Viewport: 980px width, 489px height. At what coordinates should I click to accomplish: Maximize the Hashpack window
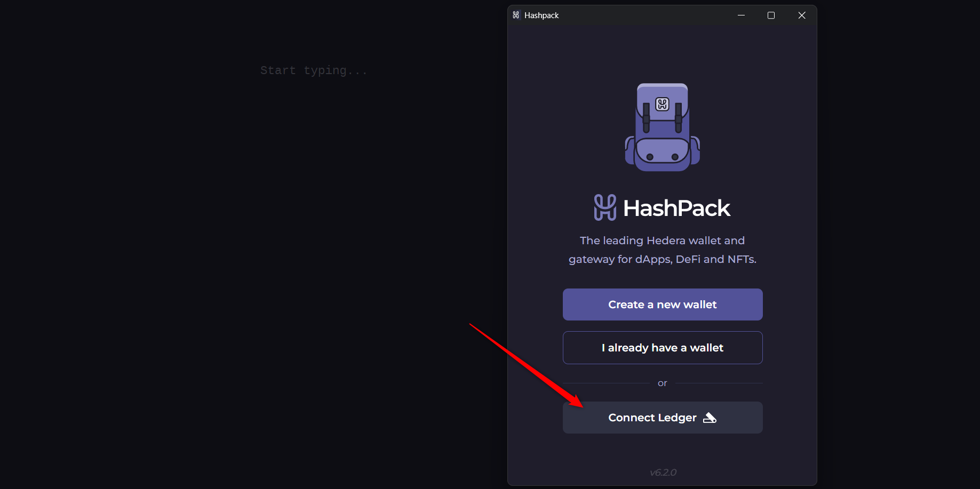click(x=771, y=15)
